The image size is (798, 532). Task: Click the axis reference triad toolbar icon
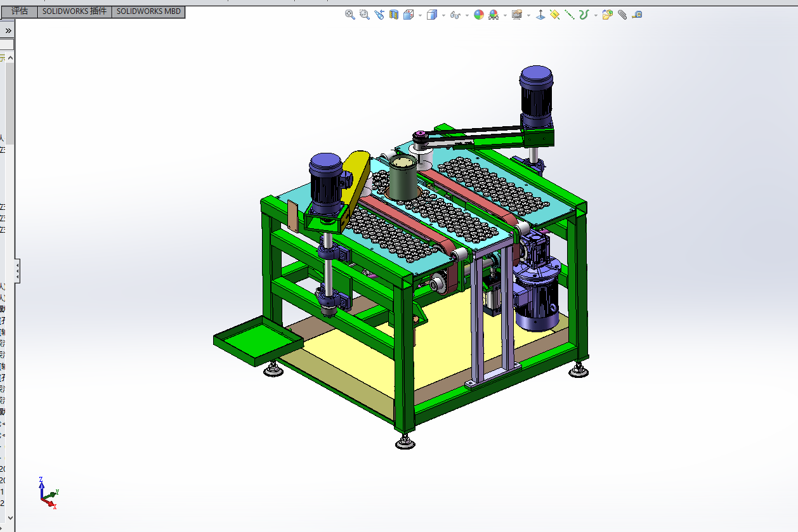coord(540,15)
